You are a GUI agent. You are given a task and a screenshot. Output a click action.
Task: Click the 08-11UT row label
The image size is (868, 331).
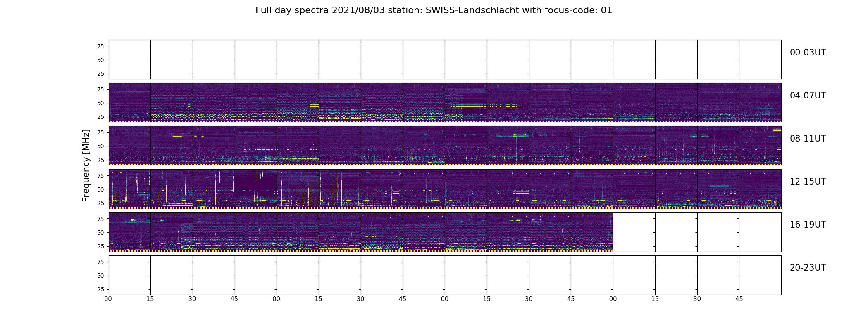click(808, 139)
